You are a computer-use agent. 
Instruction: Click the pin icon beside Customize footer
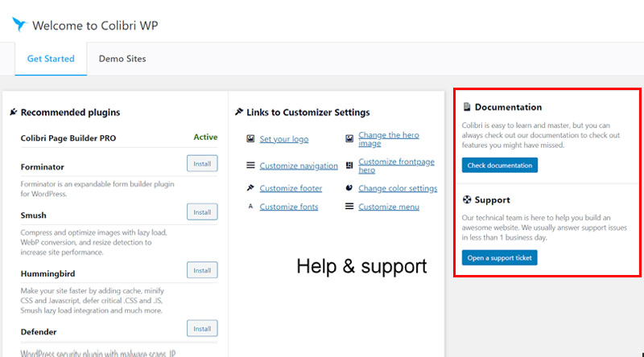click(250, 188)
